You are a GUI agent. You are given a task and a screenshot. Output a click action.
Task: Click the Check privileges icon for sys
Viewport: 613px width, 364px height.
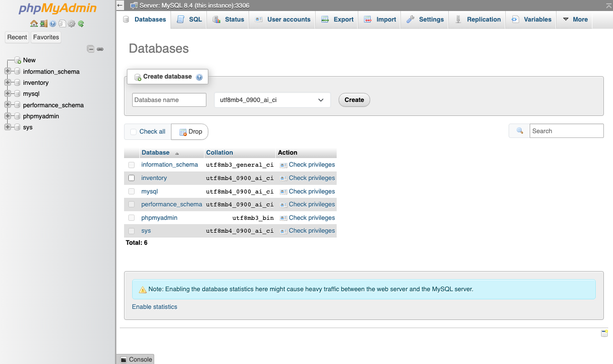point(284,231)
